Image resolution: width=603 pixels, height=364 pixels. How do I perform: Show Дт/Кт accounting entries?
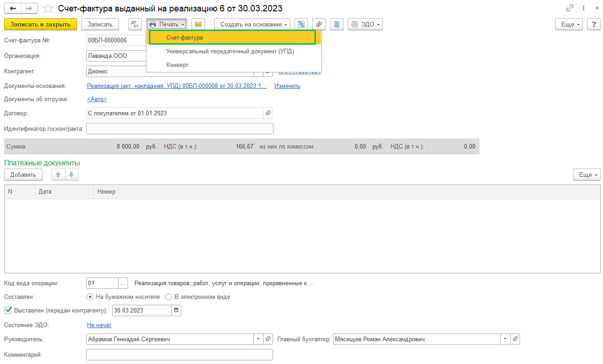click(135, 24)
